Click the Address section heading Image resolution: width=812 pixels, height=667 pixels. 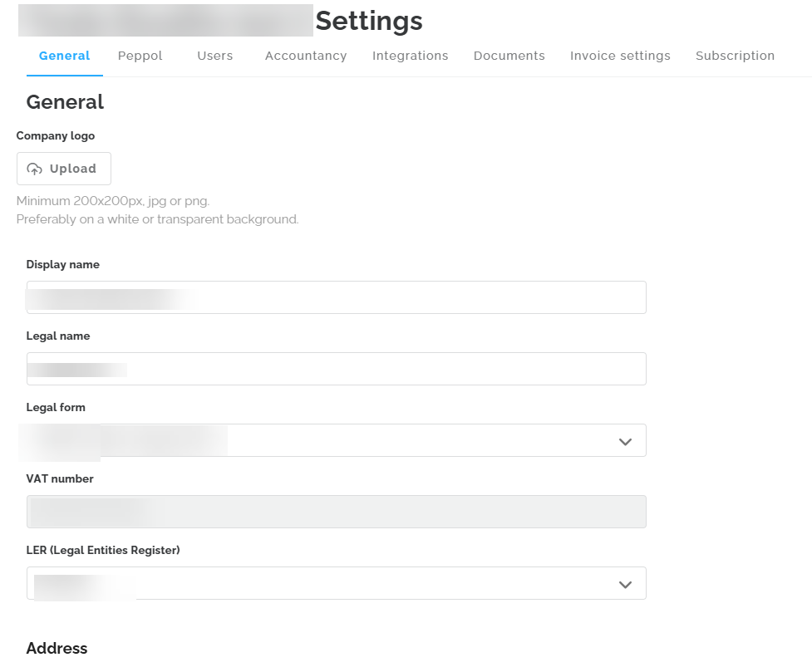pyautogui.click(x=57, y=649)
